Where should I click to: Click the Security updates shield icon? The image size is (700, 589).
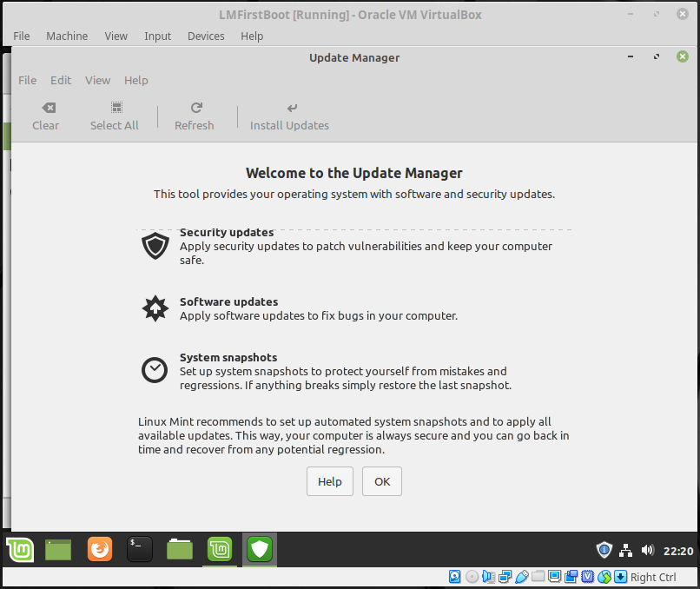[x=155, y=246]
